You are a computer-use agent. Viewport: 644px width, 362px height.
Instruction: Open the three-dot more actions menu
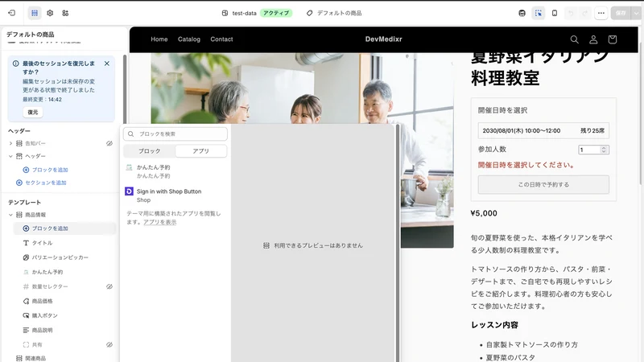click(601, 13)
